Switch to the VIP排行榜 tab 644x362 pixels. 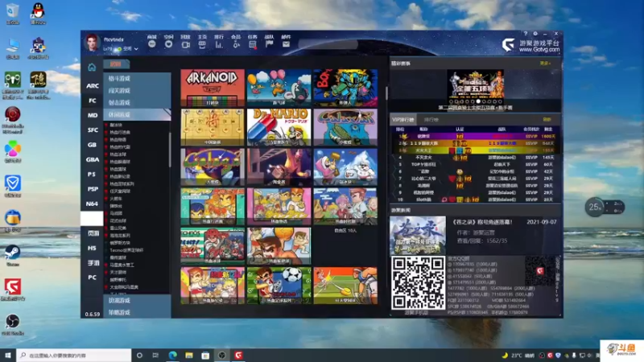pos(403,119)
